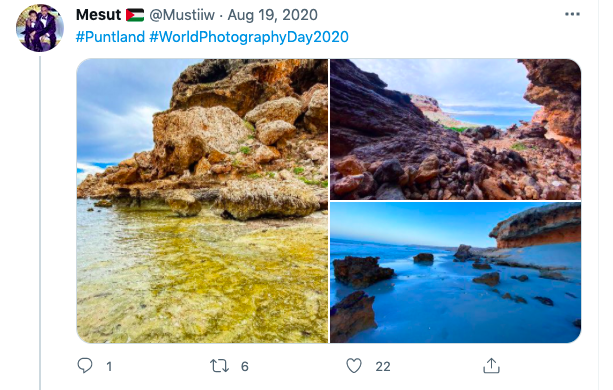
Task: Retweet this post via the retweet icon
Action: click(x=219, y=366)
